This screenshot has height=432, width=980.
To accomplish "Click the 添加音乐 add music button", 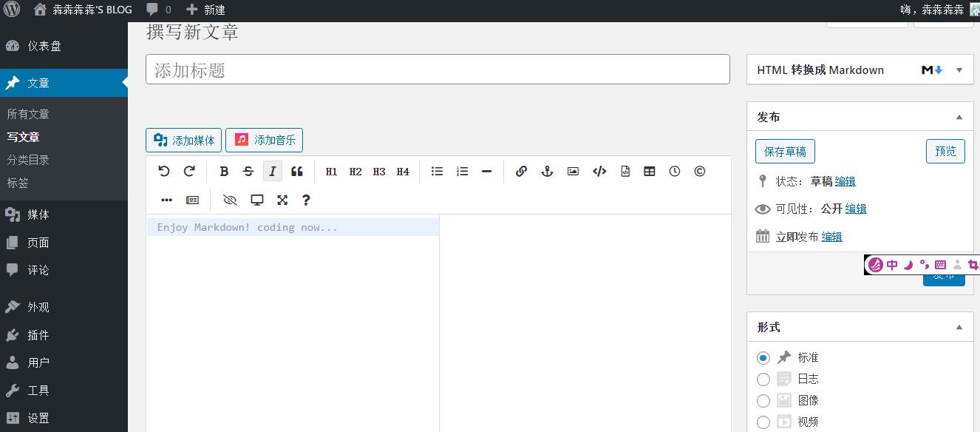I will [264, 140].
